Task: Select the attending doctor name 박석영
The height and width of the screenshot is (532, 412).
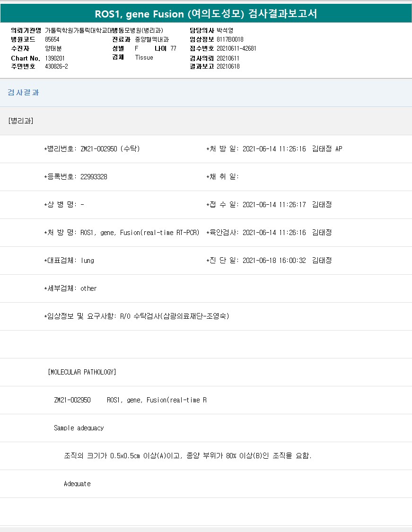Action: point(225,31)
